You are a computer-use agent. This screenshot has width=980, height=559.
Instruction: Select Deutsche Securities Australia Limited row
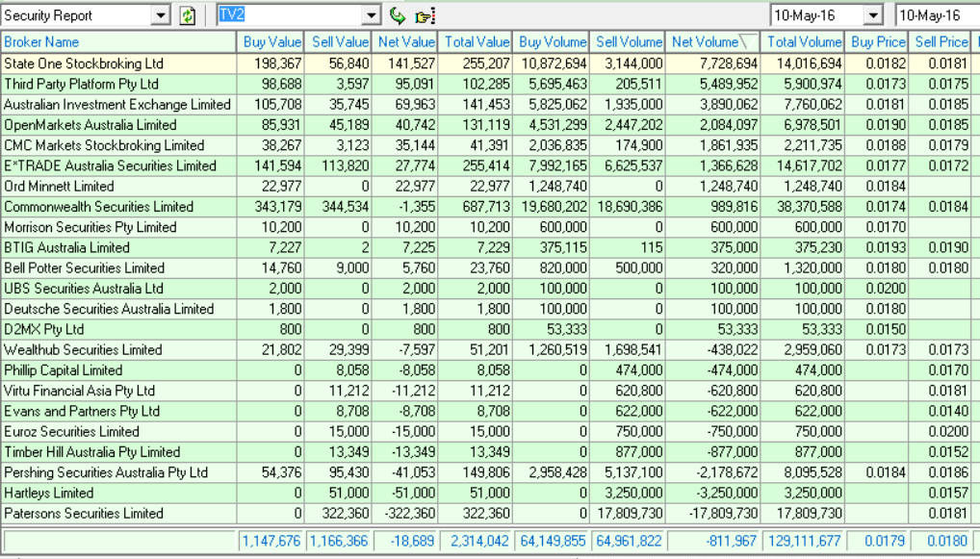coord(490,309)
